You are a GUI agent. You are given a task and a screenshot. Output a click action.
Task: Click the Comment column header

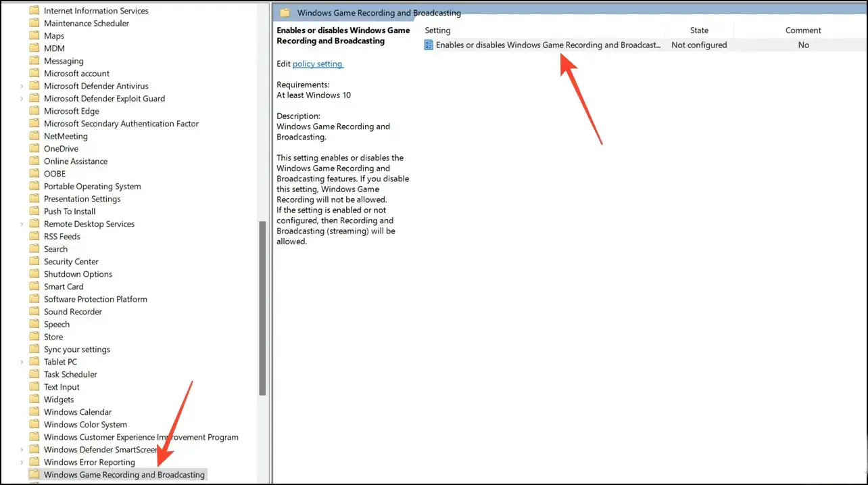(802, 30)
